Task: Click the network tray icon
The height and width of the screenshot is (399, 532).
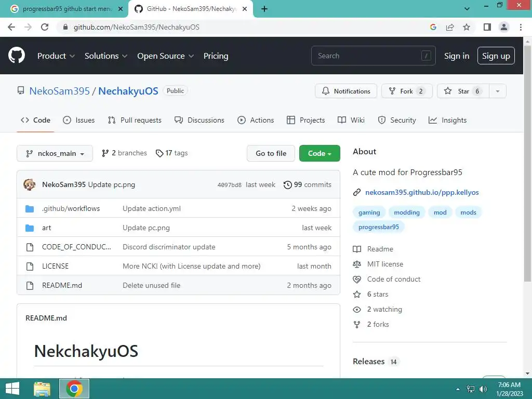Action: click(471, 389)
